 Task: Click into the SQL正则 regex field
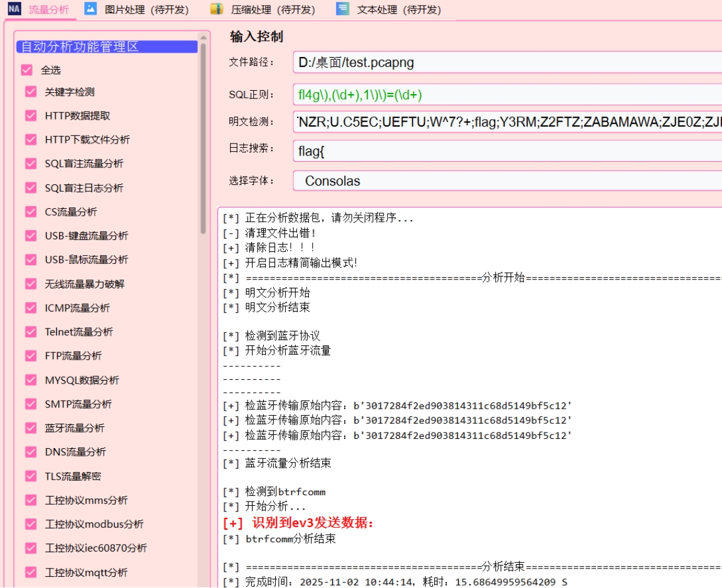[506, 95]
